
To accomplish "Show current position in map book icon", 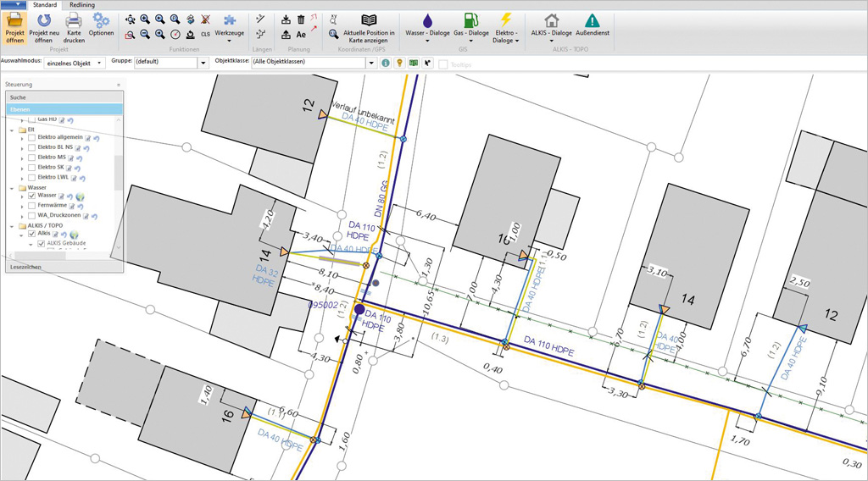I will click(x=369, y=20).
